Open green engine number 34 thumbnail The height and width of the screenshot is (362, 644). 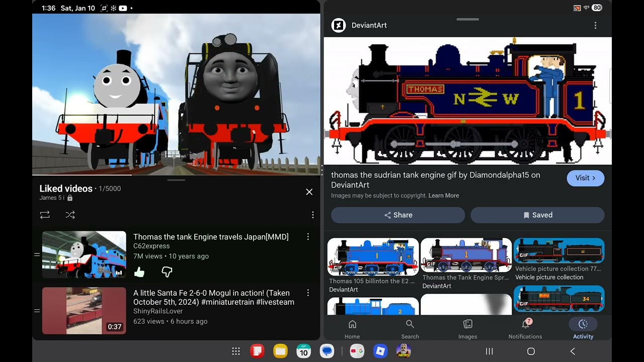tap(559, 299)
